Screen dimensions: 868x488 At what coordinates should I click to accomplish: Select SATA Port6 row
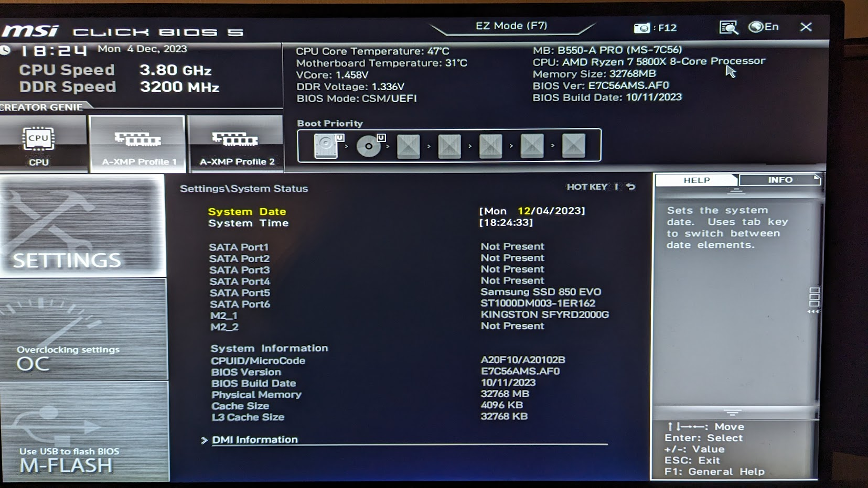click(402, 304)
